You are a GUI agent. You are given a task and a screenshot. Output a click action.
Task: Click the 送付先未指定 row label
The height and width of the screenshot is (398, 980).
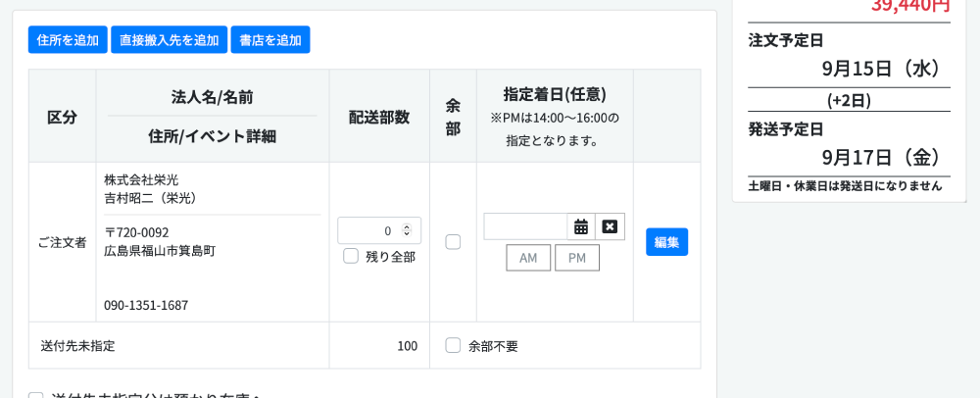point(78,346)
